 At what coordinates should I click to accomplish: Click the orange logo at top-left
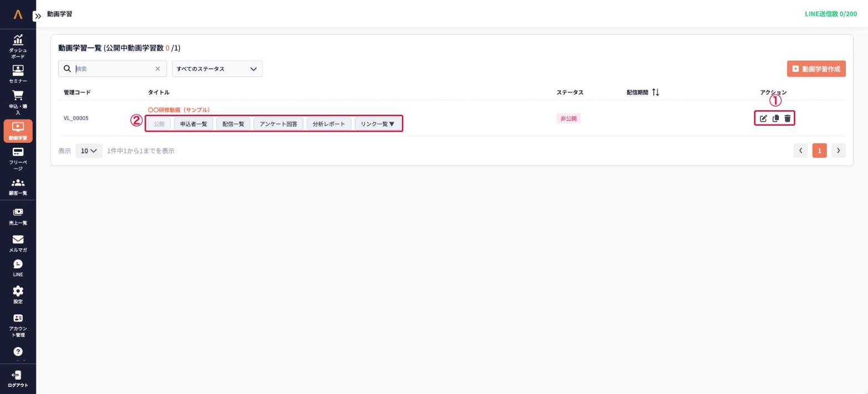[18, 14]
